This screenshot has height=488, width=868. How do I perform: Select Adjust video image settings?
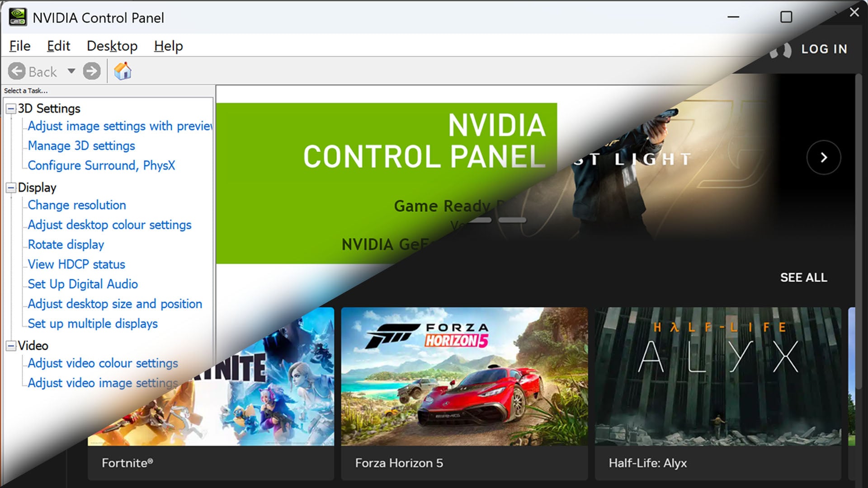(103, 383)
